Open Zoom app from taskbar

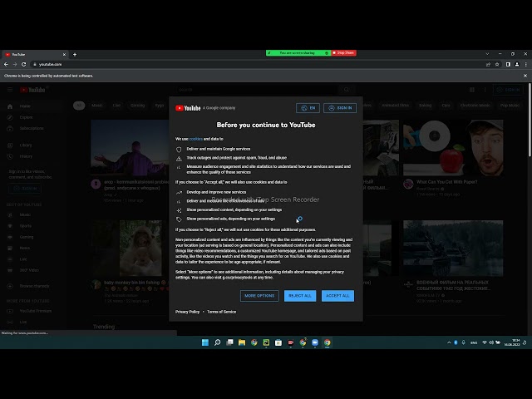(315, 342)
